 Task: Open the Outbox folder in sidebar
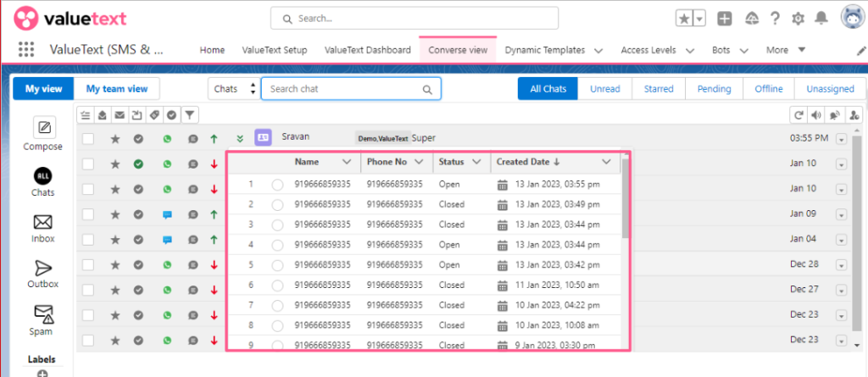[43, 269]
